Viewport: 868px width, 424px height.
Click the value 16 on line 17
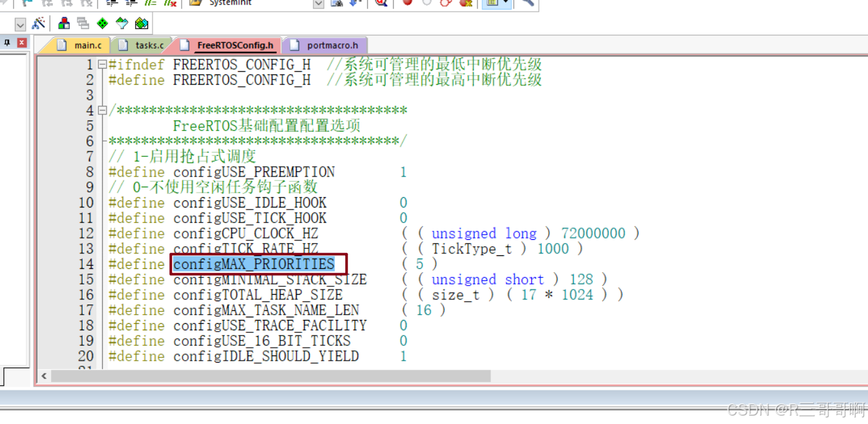(423, 310)
